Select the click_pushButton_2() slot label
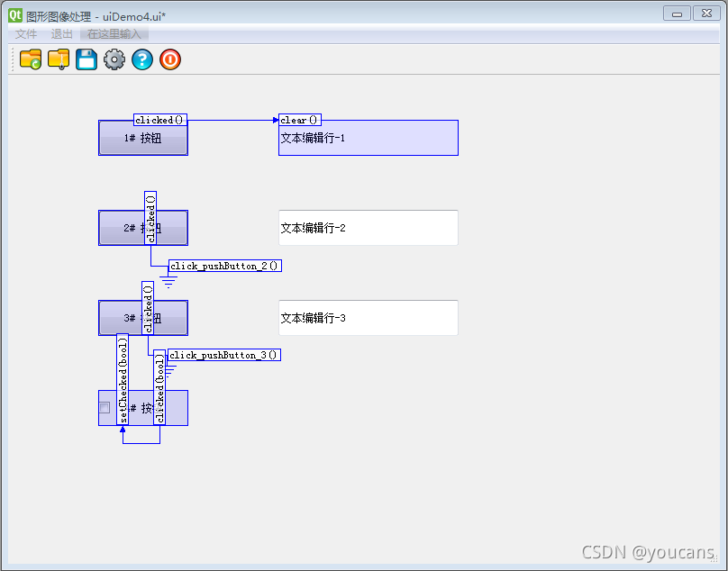Image resolution: width=728 pixels, height=571 pixels. (x=225, y=266)
